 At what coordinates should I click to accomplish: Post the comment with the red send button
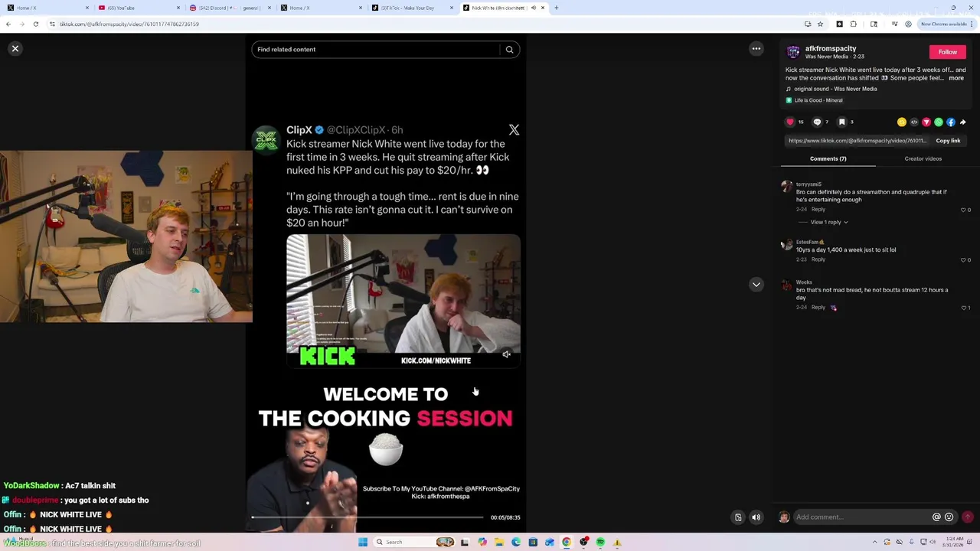click(x=968, y=517)
